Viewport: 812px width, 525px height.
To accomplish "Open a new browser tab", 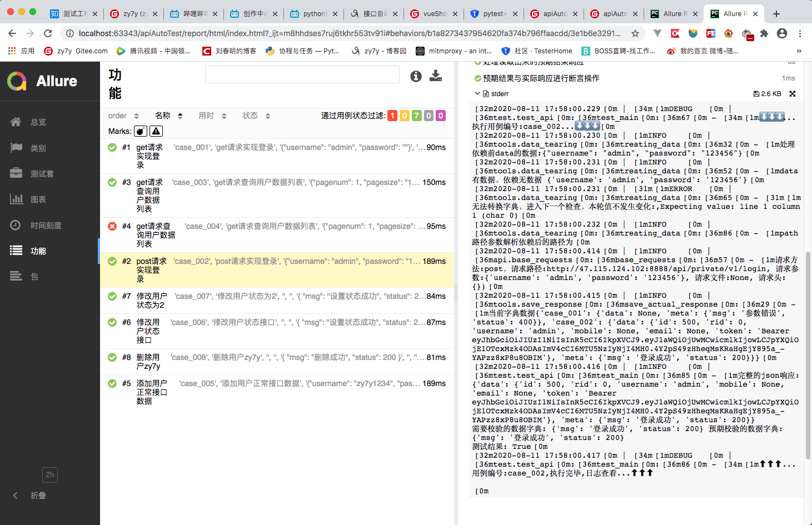I will 776,14.
